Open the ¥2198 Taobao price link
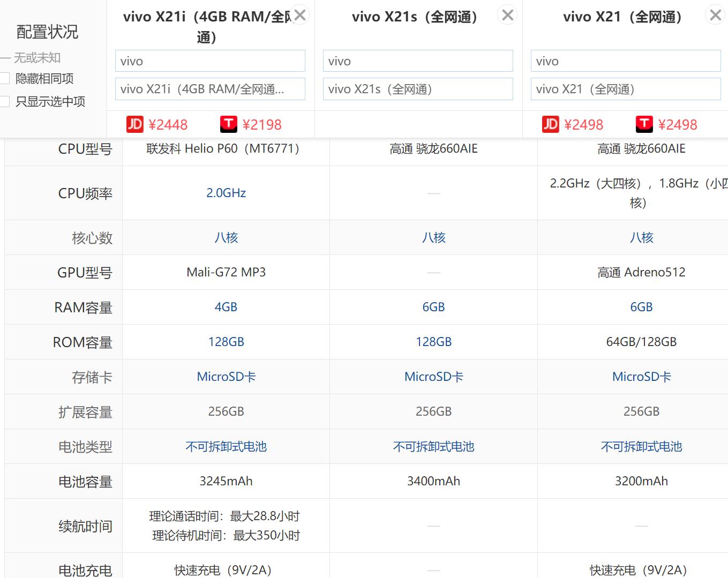Image resolution: width=728 pixels, height=578 pixels. (262, 124)
